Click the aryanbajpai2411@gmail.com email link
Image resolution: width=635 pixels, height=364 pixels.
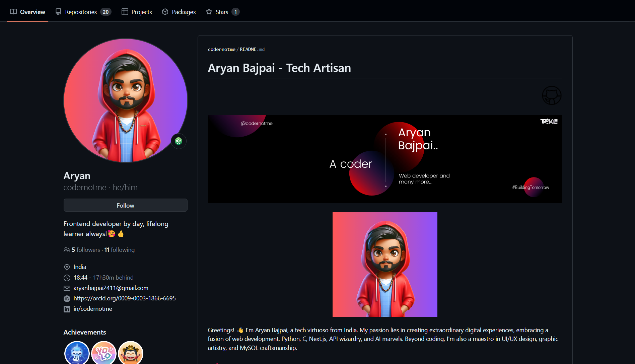tap(111, 288)
